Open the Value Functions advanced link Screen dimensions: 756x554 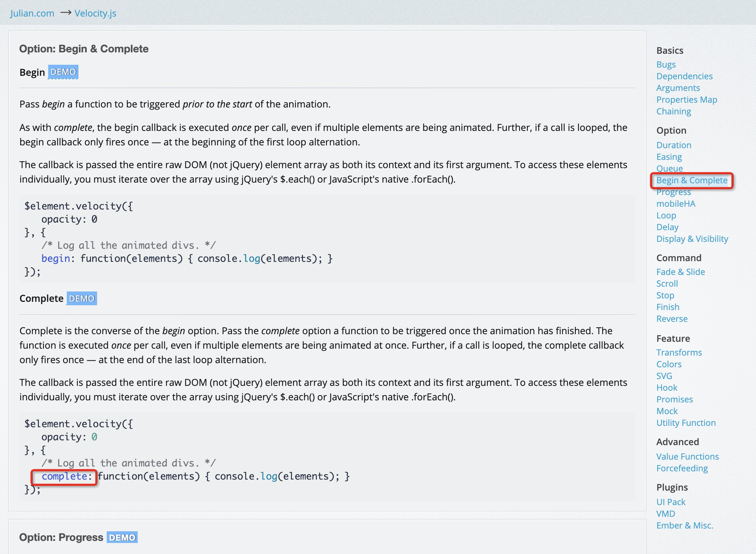687,456
